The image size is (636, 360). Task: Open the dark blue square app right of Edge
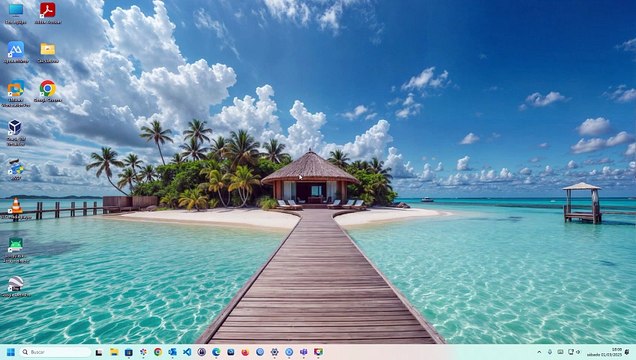click(x=231, y=352)
